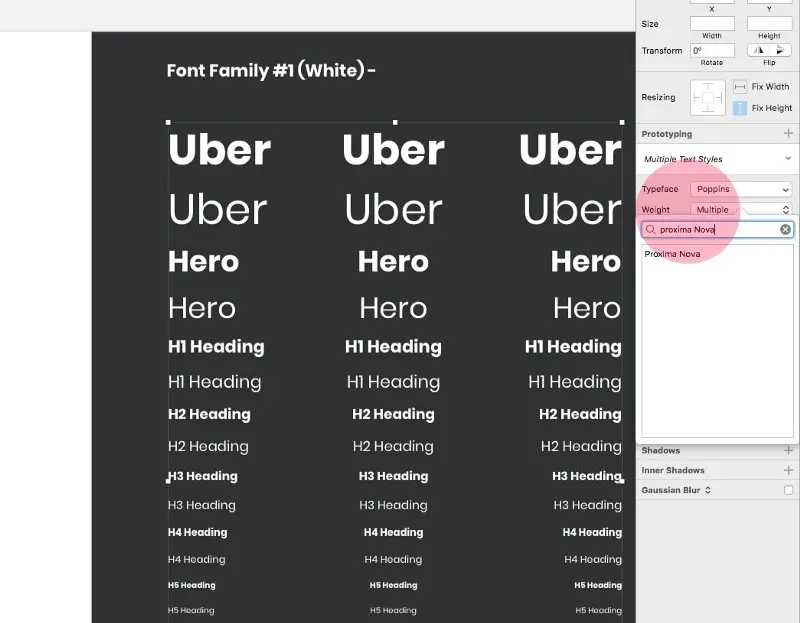
Task: Enable the Gaussian Blur checkbox
Action: pyautogui.click(x=788, y=490)
